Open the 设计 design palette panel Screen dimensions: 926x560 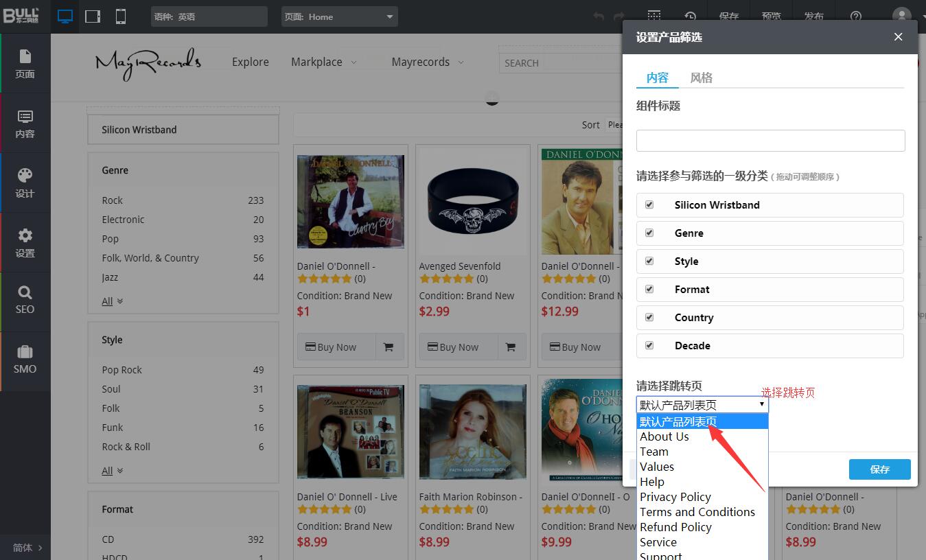click(25, 183)
